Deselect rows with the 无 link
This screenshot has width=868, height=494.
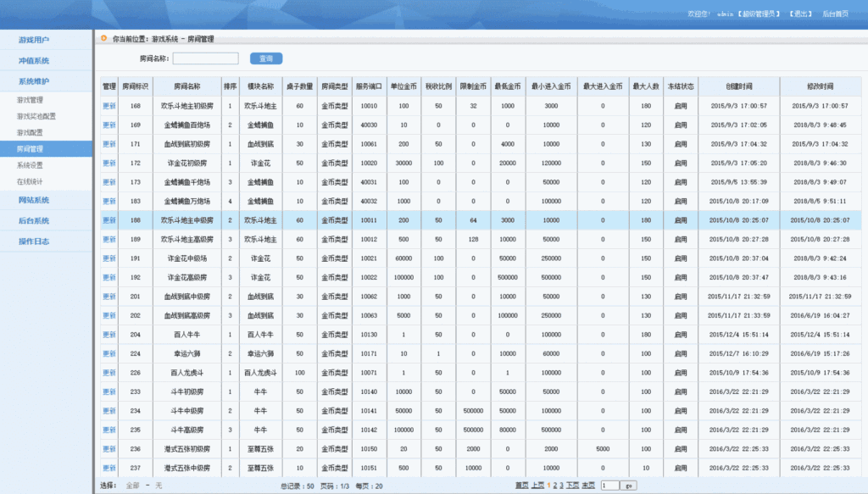pos(158,486)
